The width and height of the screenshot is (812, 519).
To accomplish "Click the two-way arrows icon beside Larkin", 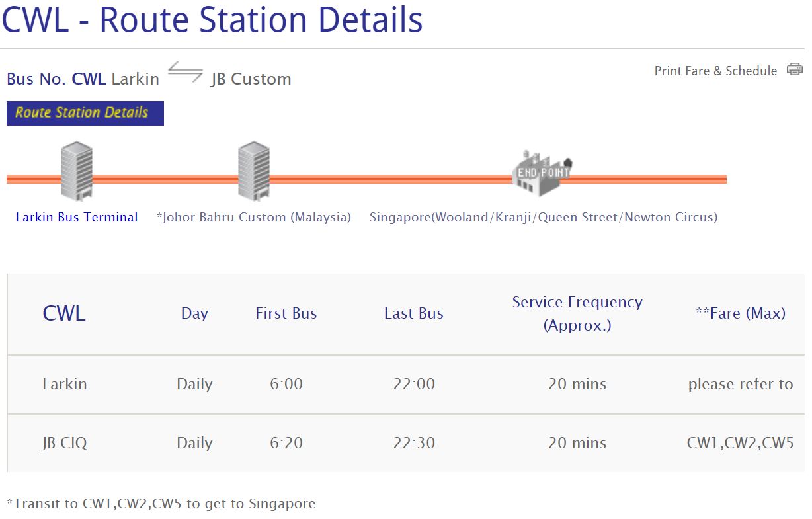I will [185, 72].
